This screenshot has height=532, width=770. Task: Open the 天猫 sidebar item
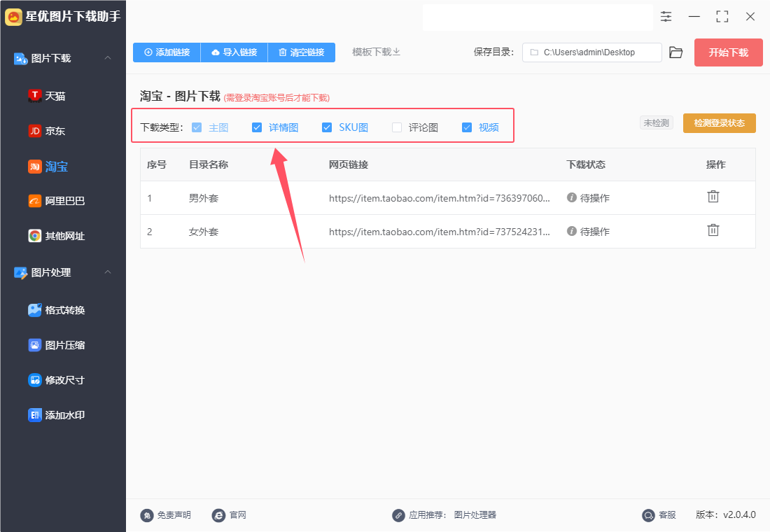point(47,96)
